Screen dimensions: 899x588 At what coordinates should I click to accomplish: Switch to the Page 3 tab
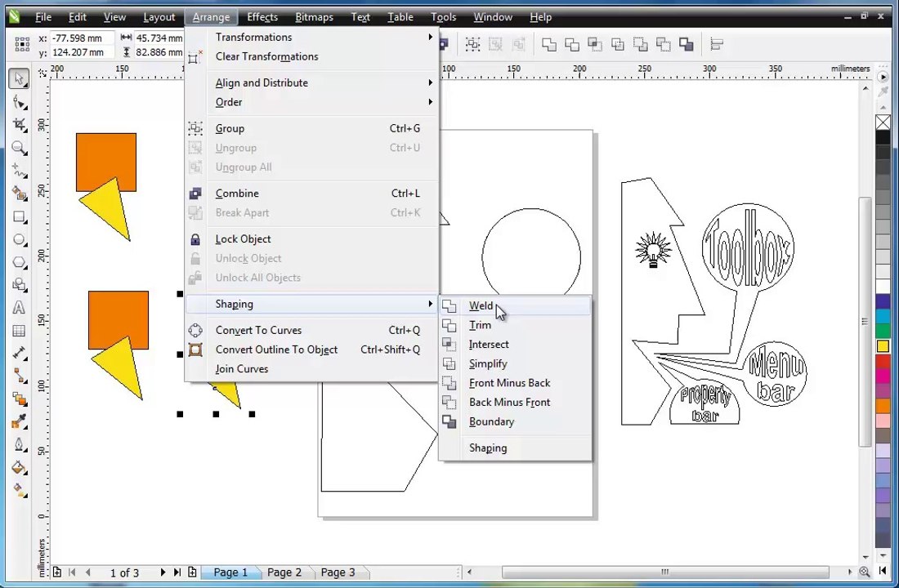(x=338, y=572)
